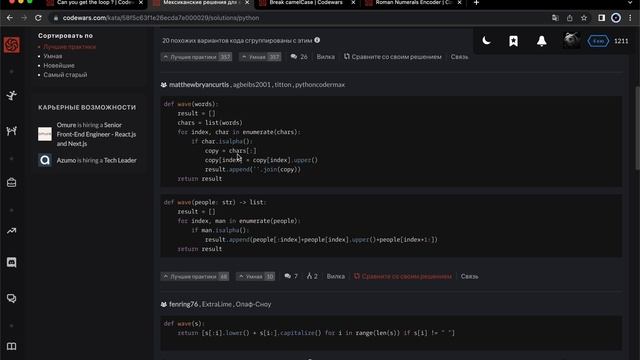640x360 pixels.
Task: Click the 1211 honor points value
Action: [621, 41]
